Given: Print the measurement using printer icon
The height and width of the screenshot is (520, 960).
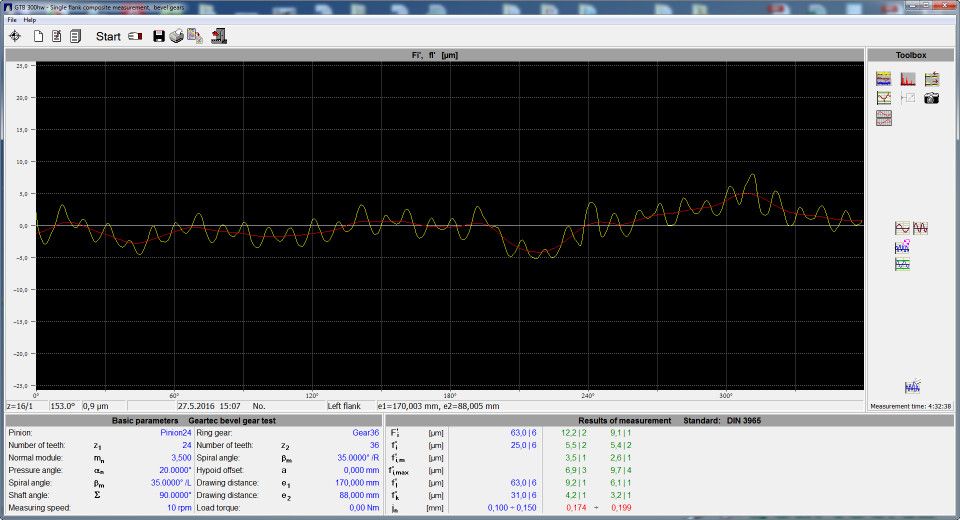Looking at the screenshot, I should coord(176,36).
